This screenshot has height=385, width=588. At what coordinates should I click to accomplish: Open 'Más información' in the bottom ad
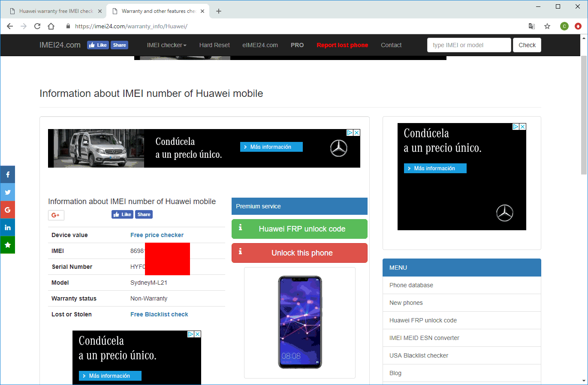click(x=110, y=376)
